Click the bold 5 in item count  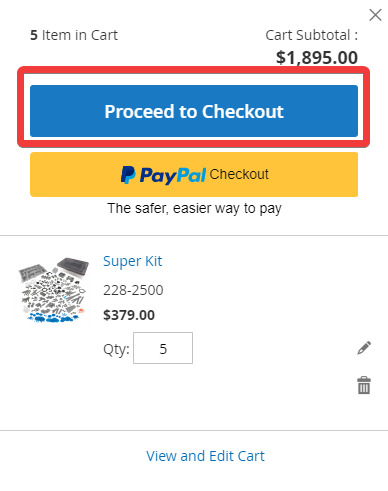pos(34,35)
